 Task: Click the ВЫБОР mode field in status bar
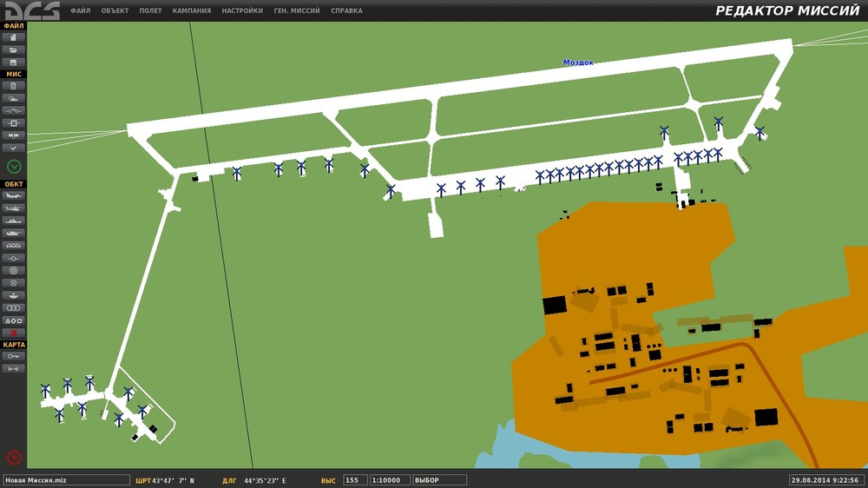pos(439,480)
